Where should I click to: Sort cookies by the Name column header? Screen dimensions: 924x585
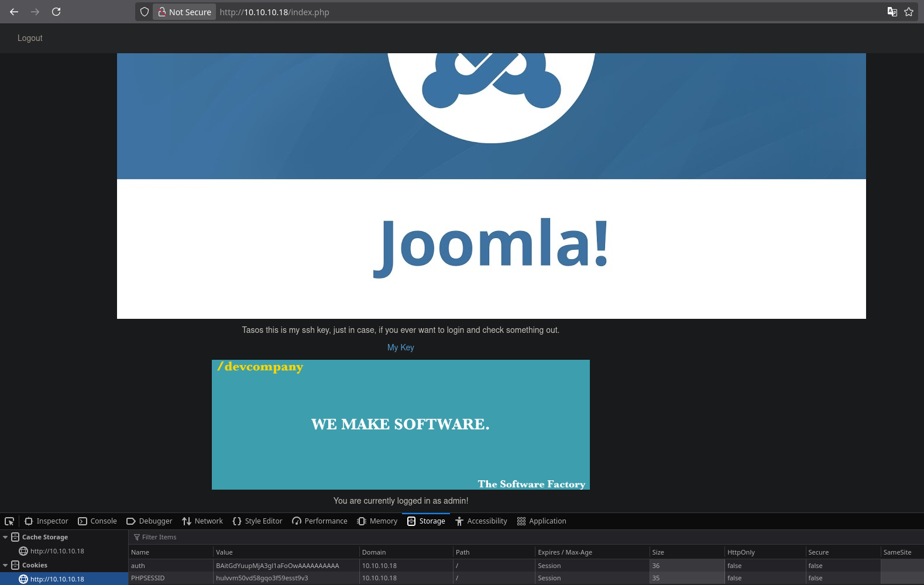[x=171, y=552]
